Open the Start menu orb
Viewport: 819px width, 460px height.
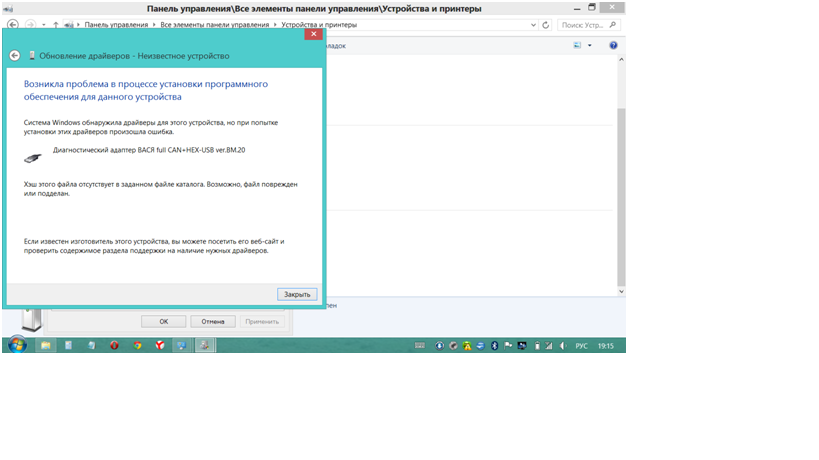pyautogui.click(x=17, y=345)
